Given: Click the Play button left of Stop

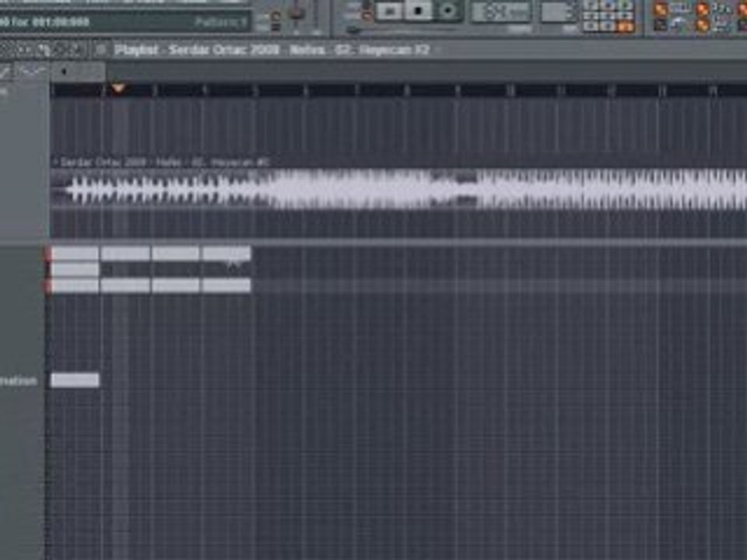Looking at the screenshot, I should (x=389, y=10).
